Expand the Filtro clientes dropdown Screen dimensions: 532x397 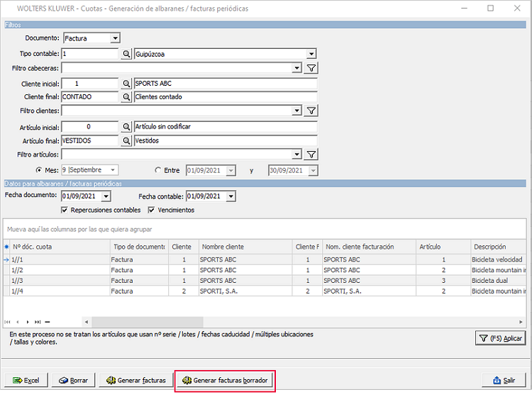(x=297, y=111)
